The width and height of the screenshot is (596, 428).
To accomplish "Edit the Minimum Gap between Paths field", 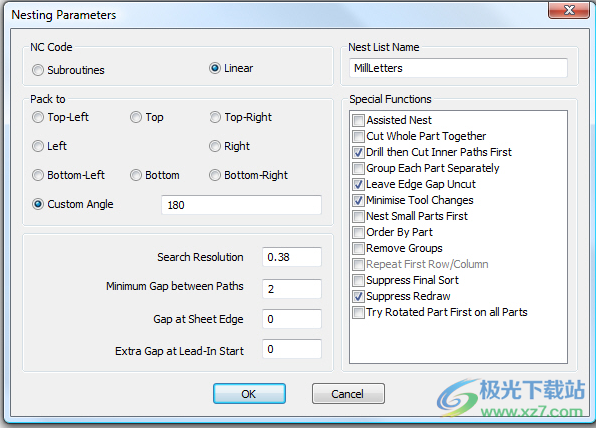I will tap(292, 289).
